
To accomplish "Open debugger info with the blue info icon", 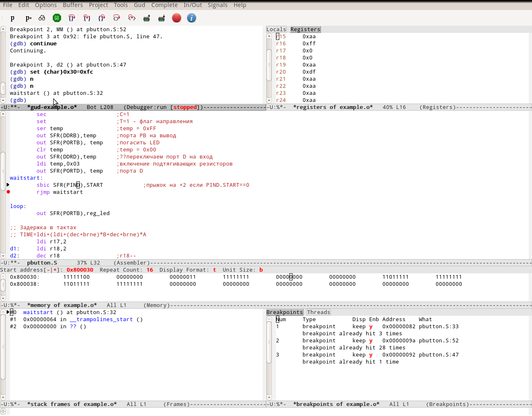I will coord(191,18).
